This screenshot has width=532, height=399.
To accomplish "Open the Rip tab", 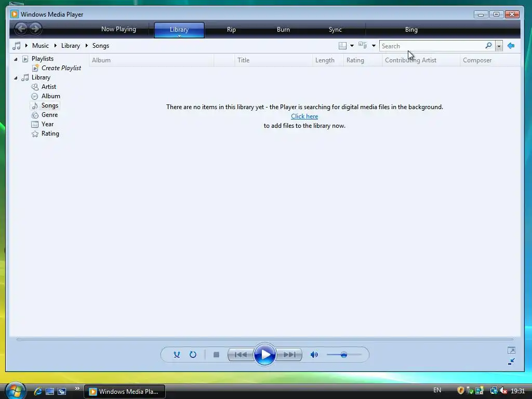I will [231, 30].
